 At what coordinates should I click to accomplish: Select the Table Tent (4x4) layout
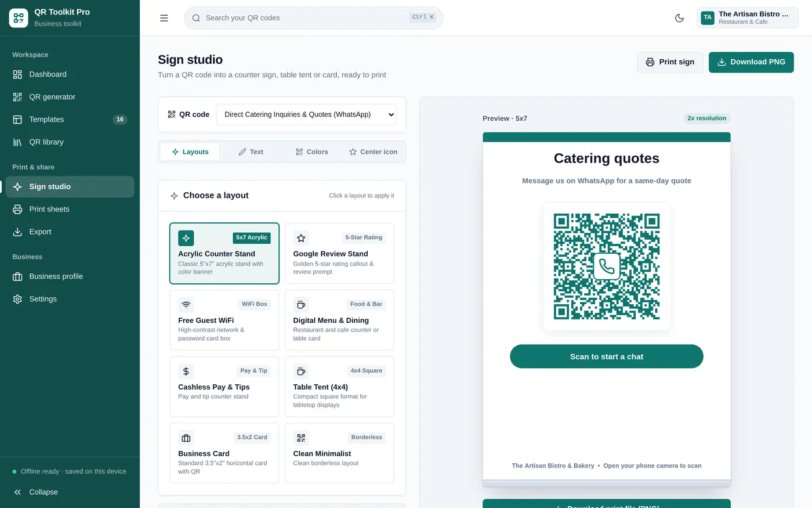(339, 387)
